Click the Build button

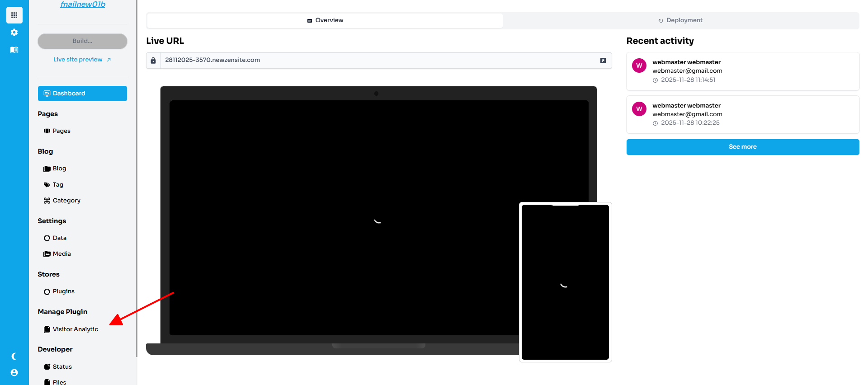pos(82,41)
